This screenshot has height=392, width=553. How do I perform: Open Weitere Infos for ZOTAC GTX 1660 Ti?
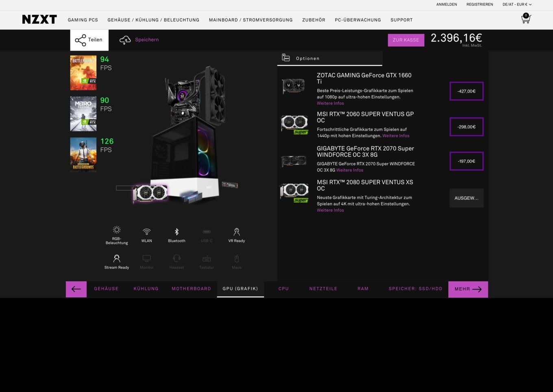(x=330, y=103)
